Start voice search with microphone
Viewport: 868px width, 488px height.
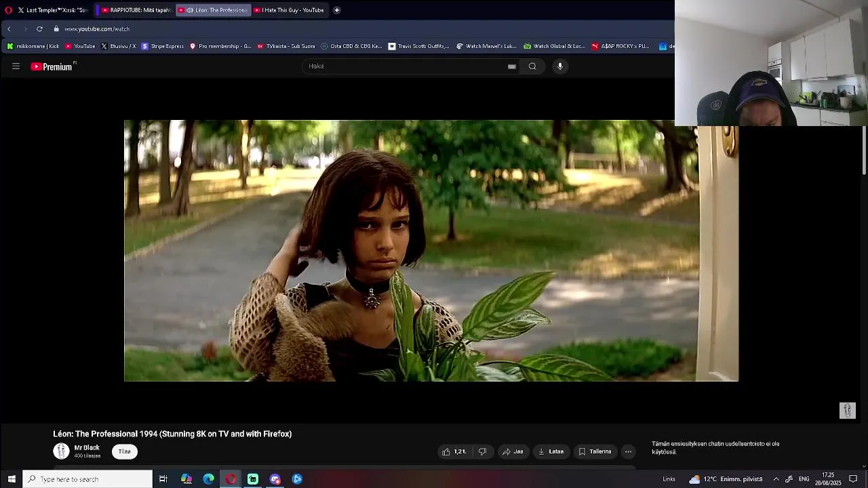(560, 66)
